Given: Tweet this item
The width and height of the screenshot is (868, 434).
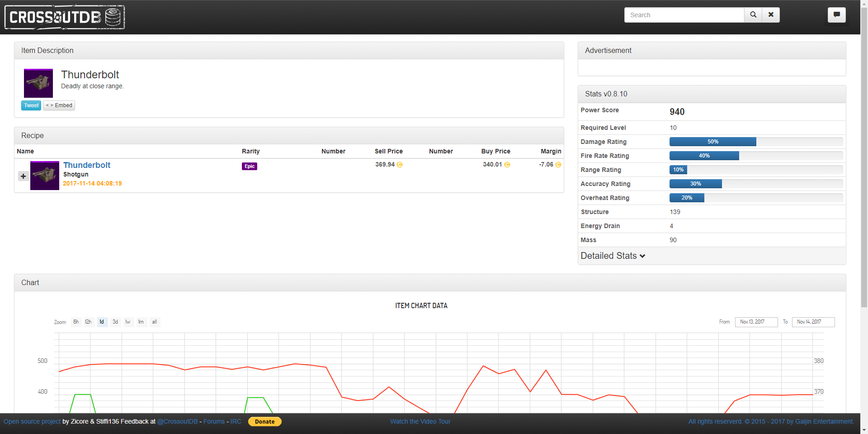Looking at the screenshot, I should coord(31,105).
